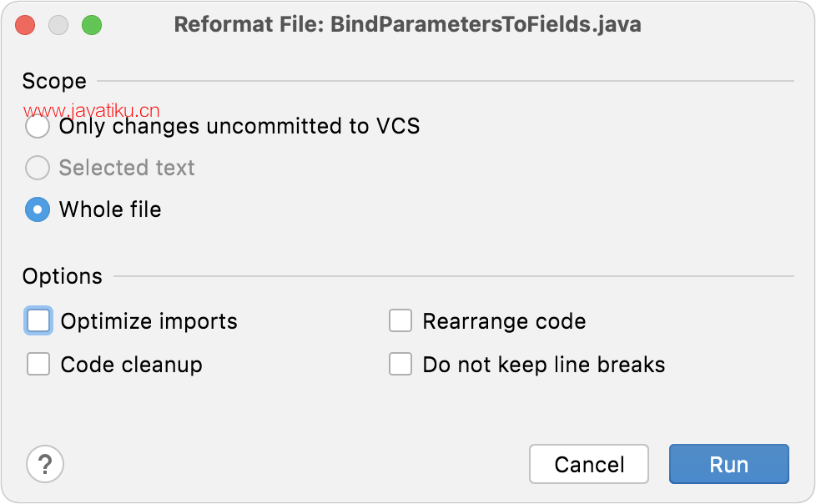Tick the Code cleanup checkbox

(x=38, y=364)
